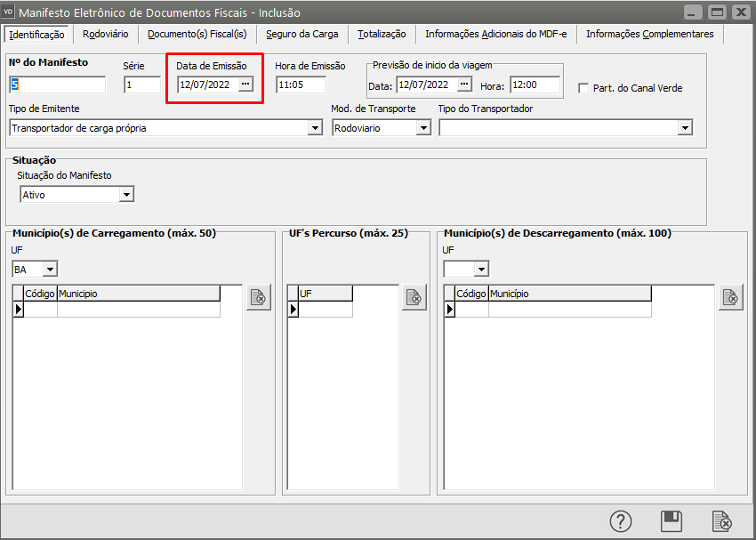Image resolution: width=756 pixels, height=540 pixels.
Task: Enable the Part. do Canal Verde checkbox
Action: 584,88
